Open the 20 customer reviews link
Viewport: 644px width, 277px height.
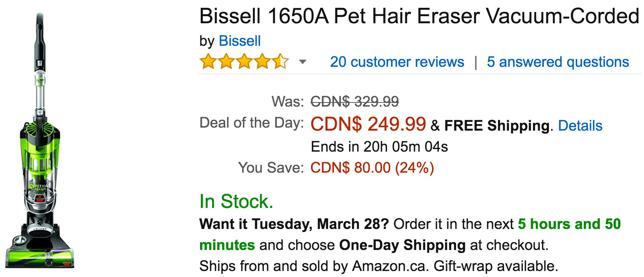397,62
